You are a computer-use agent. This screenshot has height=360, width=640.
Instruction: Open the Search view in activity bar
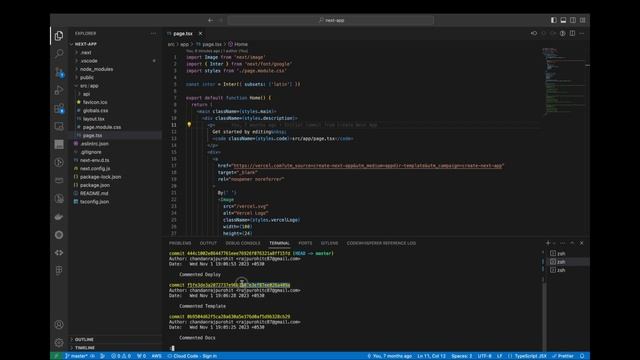pyautogui.click(x=59, y=53)
